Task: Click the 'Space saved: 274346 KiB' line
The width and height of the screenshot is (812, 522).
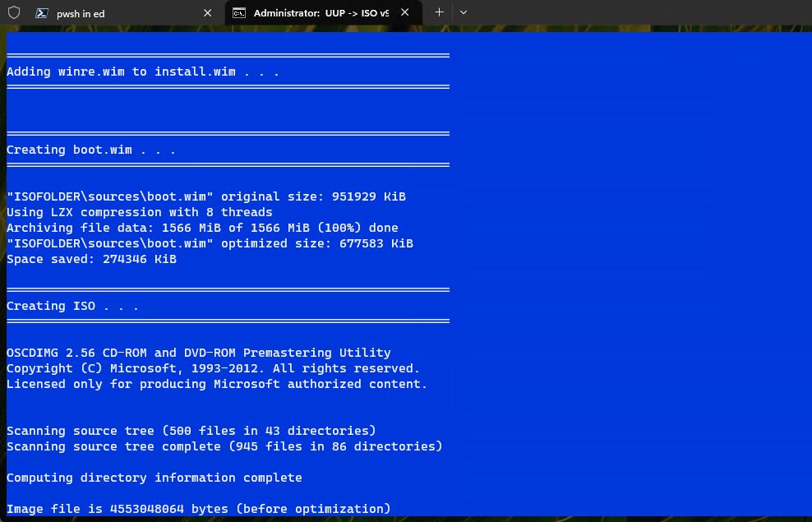Action: click(x=91, y=259)
